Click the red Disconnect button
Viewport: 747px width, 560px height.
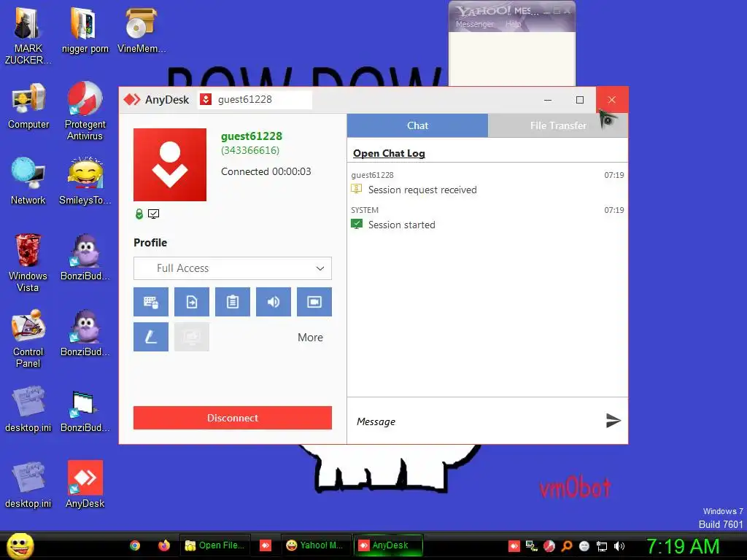point(233,418)
